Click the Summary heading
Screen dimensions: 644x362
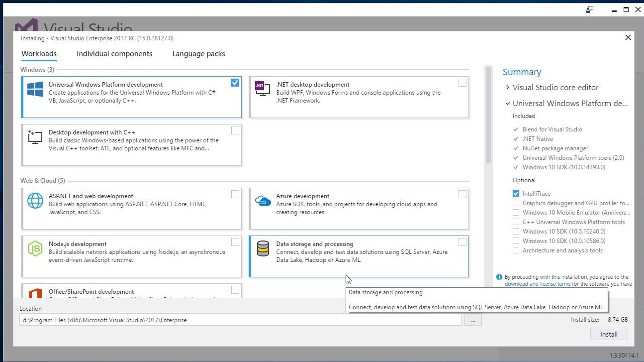click(522, 72)
